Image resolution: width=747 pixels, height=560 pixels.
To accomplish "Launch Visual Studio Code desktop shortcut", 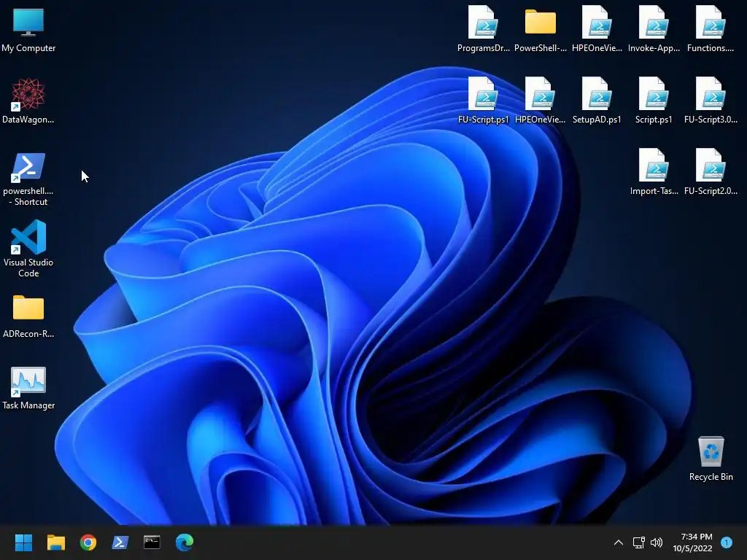I will [x=28, y=248].
